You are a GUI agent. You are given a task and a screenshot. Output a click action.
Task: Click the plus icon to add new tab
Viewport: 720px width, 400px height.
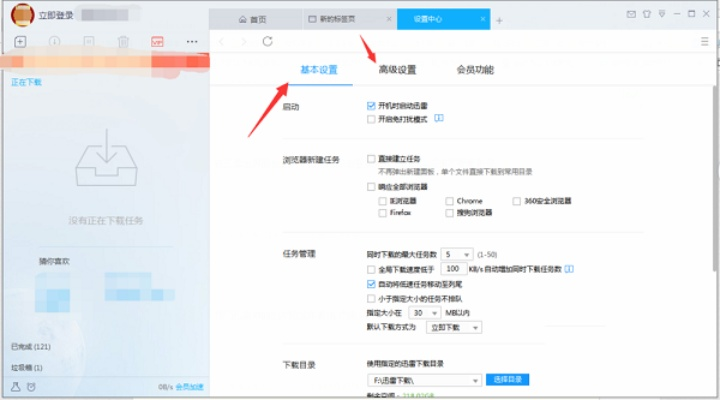pos(499,20)
